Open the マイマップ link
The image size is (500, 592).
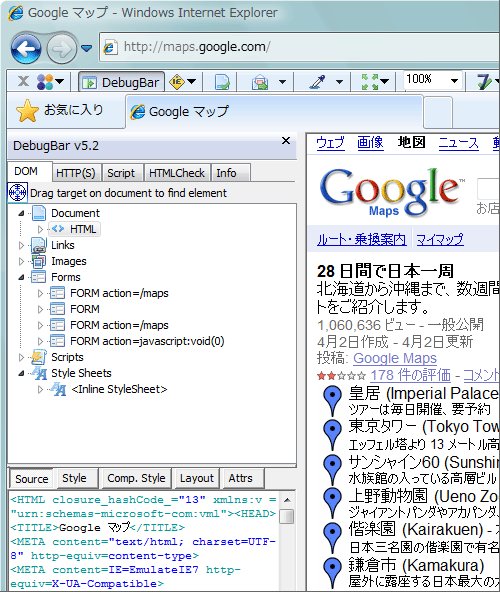[x=440, y=239]
